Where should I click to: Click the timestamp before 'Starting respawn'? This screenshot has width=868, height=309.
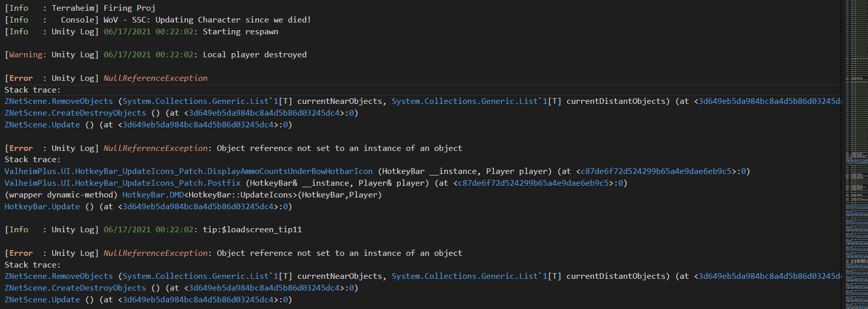(149, 32)
